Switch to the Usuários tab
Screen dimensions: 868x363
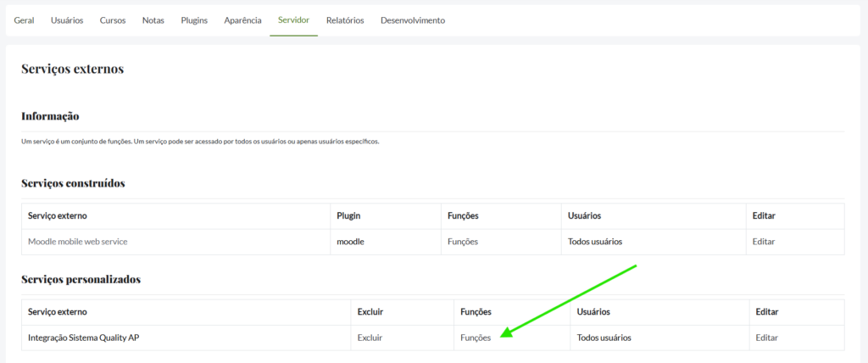(x=67, y=20)
